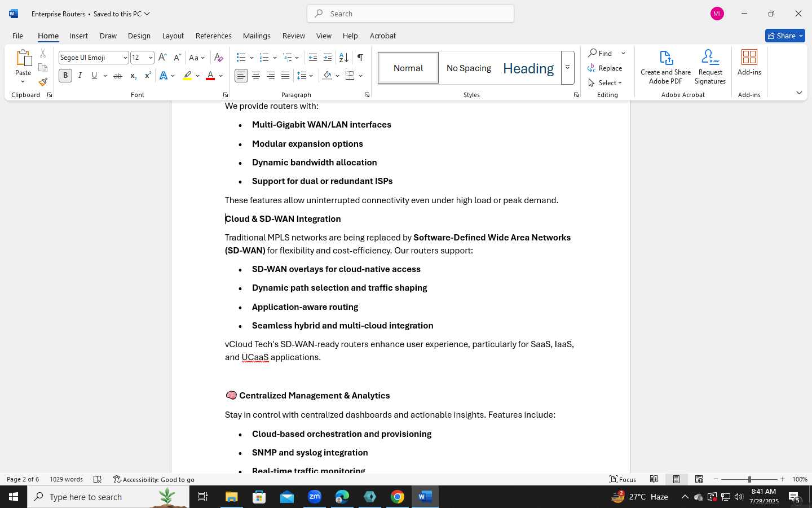Switch to Web Layout view
This screenshot has height=508, width=812.
click(699, 479)
